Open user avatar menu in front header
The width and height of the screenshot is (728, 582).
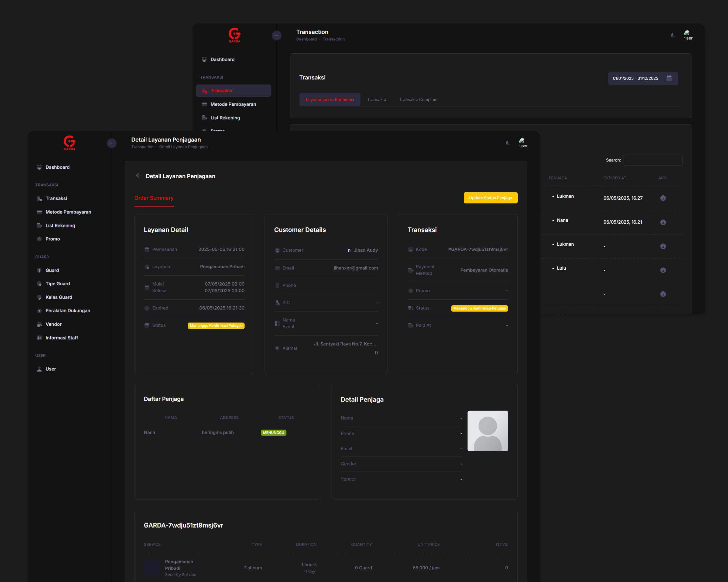522,142
